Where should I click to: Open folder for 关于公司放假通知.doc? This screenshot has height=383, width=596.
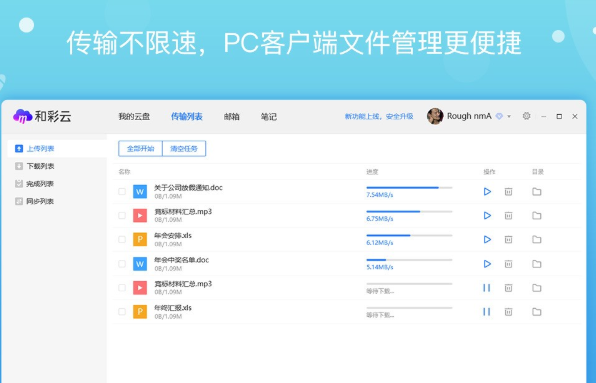coord(536,192)
